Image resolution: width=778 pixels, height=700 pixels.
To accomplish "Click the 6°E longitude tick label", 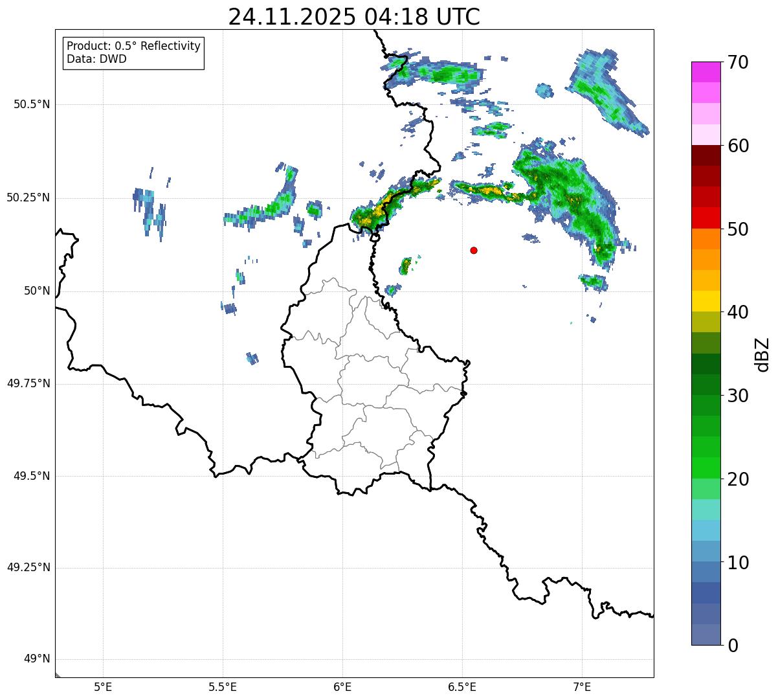I will click(342, 687).
